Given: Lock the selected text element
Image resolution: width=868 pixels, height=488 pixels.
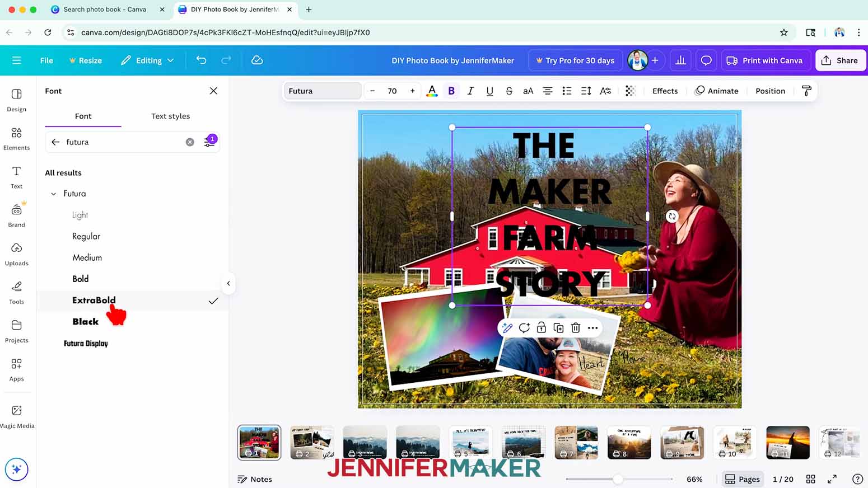Looking at the screenshot, I should pyautogui.click(x=541, y=328).
